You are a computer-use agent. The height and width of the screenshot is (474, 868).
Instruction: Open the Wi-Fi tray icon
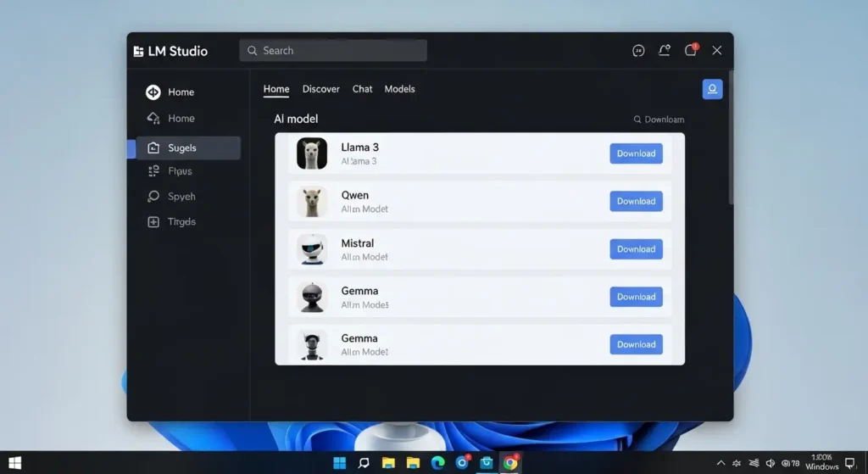click(754, 463)
